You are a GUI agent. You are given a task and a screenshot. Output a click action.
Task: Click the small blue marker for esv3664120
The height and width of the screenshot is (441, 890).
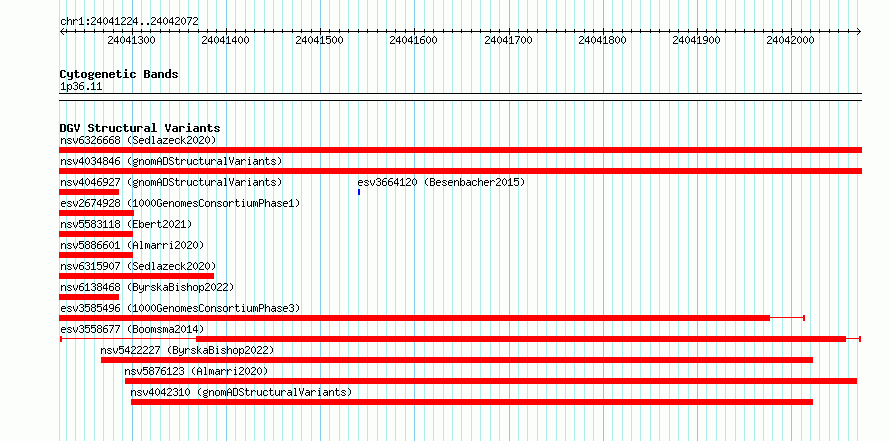pos(359,192)
